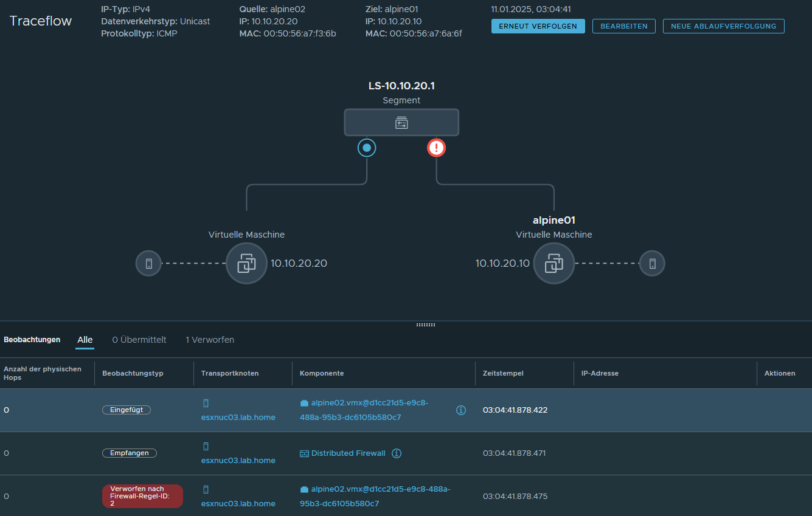This screenshot has height=516, width=812.
Task: Click the left host transport node icon
Action: (x=148, y=264)
